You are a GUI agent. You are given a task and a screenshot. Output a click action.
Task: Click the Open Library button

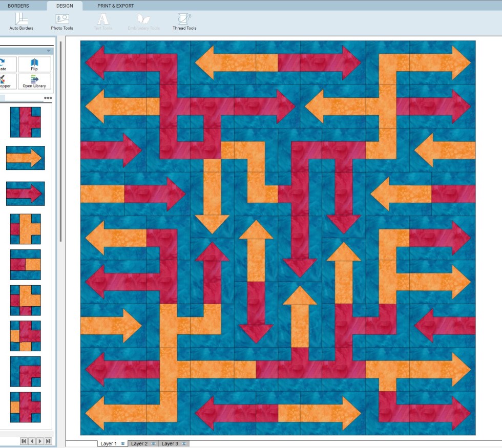coord(34,81)
